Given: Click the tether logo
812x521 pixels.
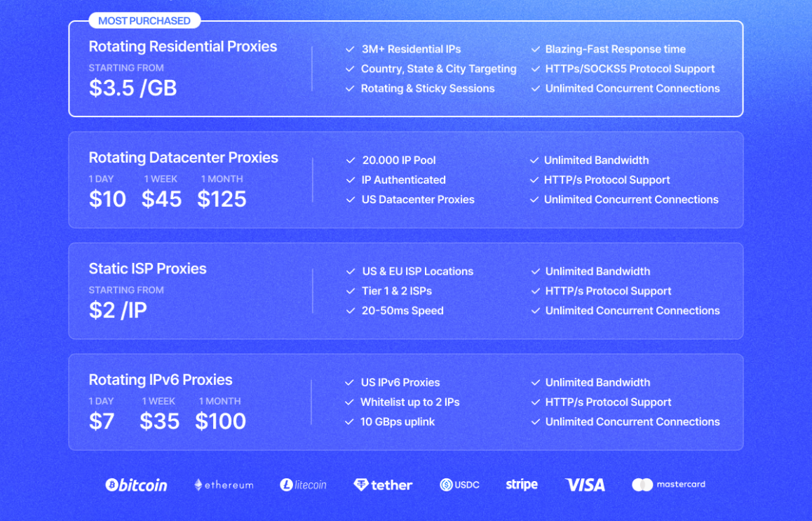Looking at the screenshot, I should pyautogui.click(x=383, y=485).
